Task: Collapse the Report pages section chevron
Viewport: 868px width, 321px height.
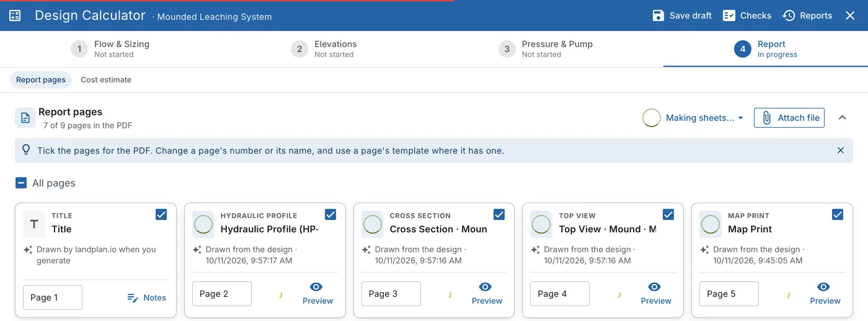Action: click(842, 118)
